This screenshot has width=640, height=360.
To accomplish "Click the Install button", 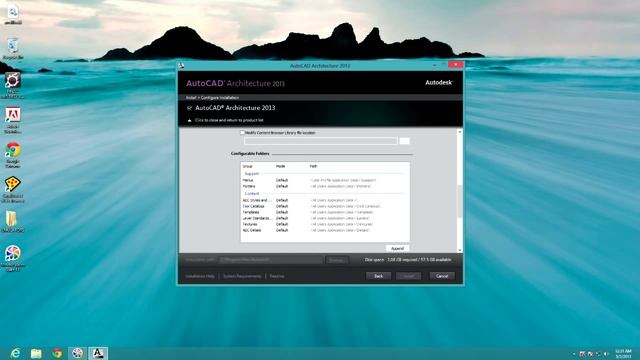I will pos(409,276).
